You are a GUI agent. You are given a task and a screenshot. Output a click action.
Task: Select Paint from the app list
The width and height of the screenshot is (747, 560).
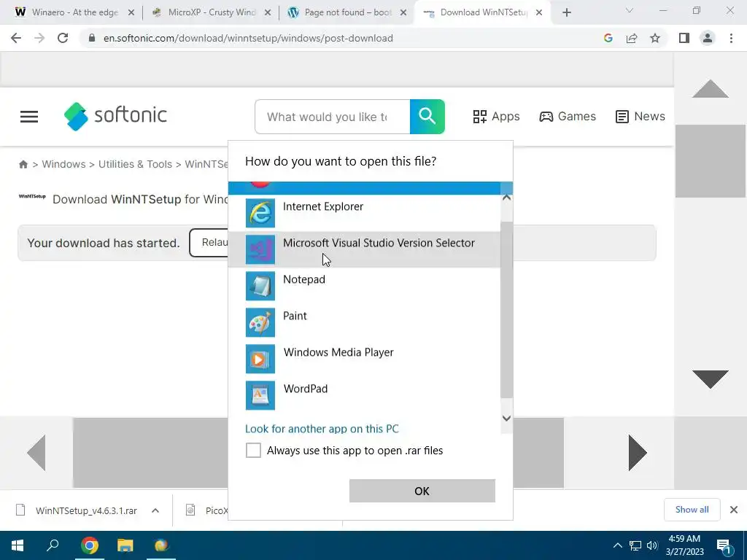[x=365, y=322]
